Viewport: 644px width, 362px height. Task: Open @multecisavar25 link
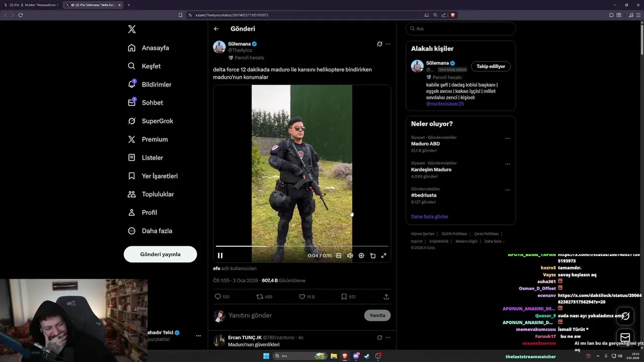[x=445, y=104]
